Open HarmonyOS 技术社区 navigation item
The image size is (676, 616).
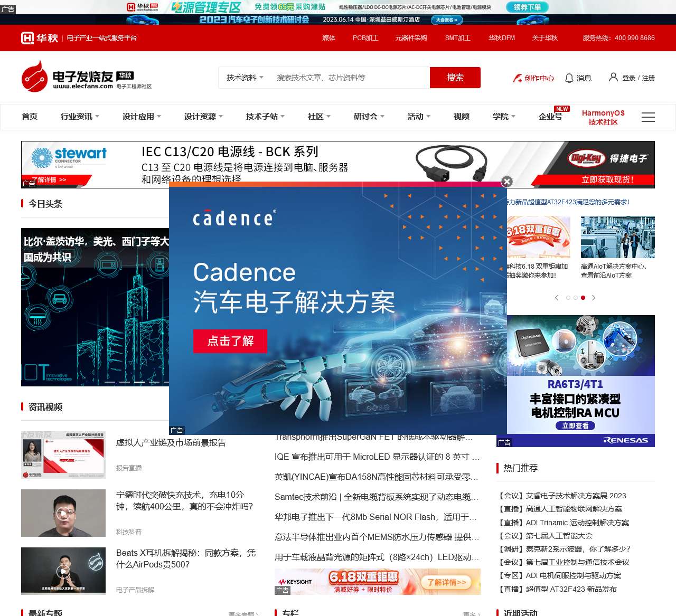(x=603, y=117)
